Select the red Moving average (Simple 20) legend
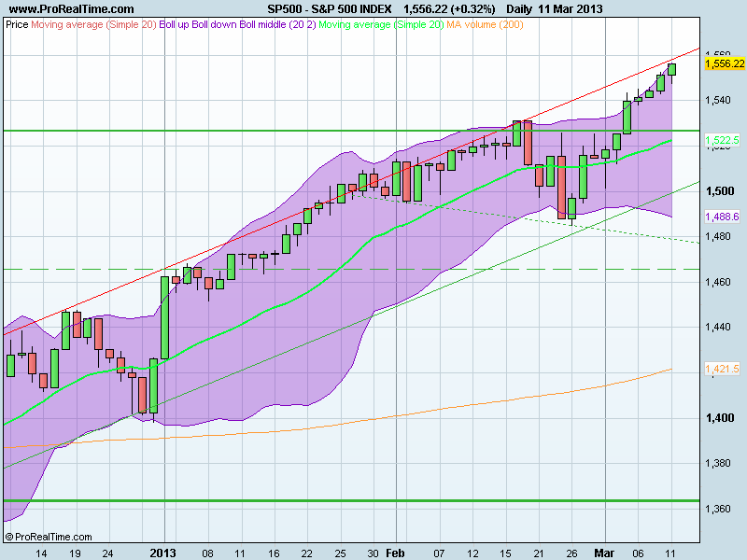 [93, 24]
